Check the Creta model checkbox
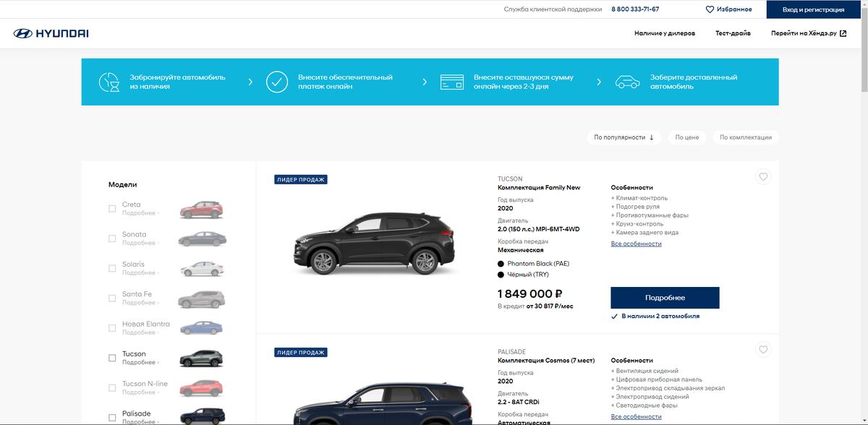868x425 pixels. [112, 209]
